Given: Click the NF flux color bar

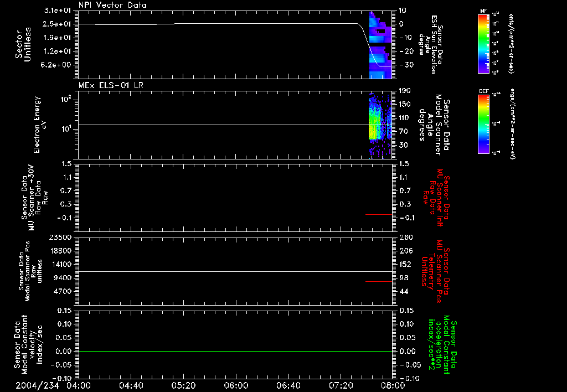Looking at the screenshot, I should [483, 43].
